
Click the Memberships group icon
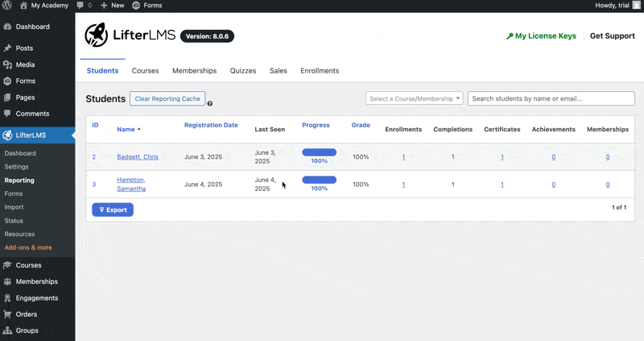pyautogui.click(x=7, y=282)
